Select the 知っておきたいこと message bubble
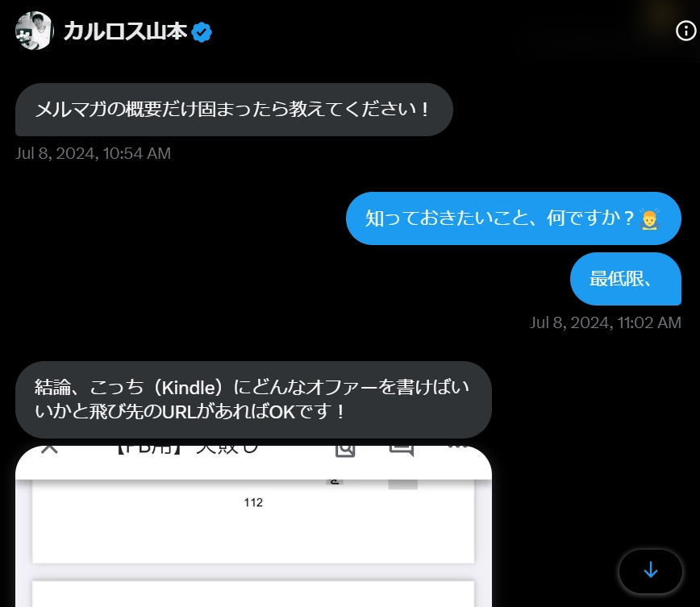 click(x=514, y=218)
